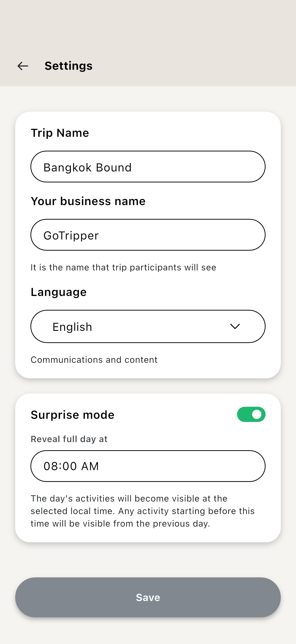
Task: Click the Bangkok Bound trip name text
Action: pos(87,168)
